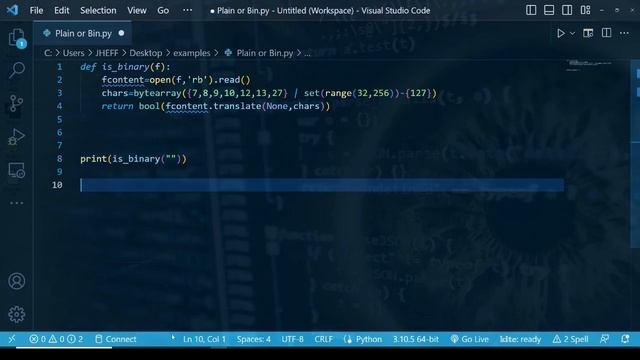Click line number 1 in the gutter
This screenshot has width=640, height=360.
(x=60, y=67)
